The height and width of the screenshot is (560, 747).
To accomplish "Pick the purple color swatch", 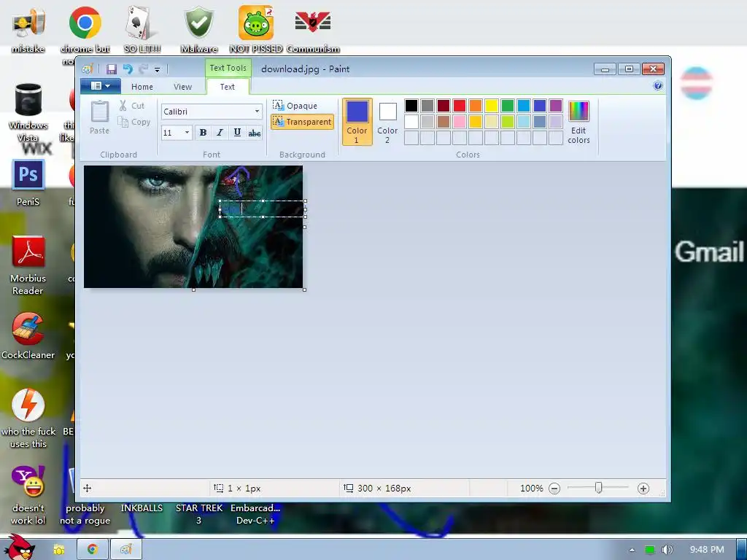I will (555, 105).
